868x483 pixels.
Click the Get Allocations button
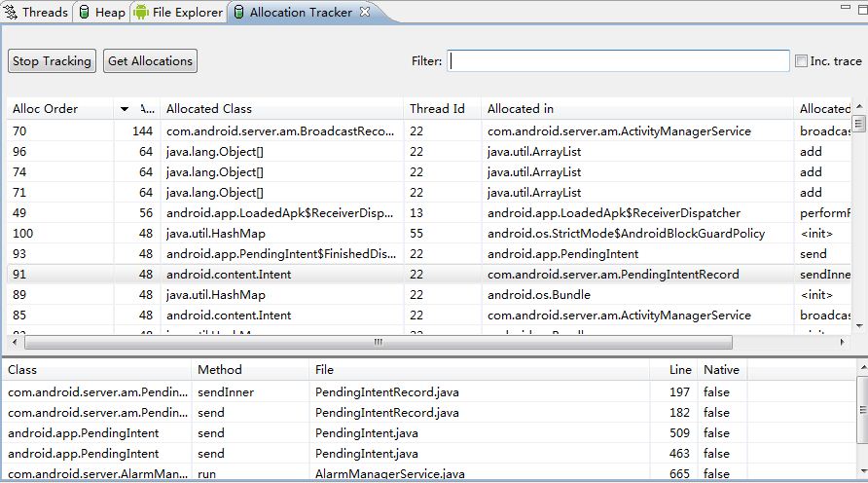[150, 61]
